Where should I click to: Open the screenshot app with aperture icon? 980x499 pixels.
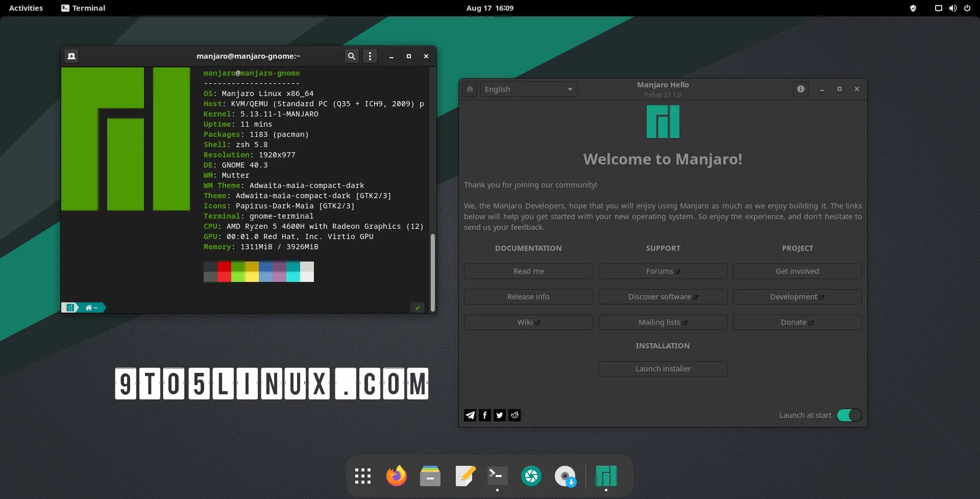(x=531, y=476)
